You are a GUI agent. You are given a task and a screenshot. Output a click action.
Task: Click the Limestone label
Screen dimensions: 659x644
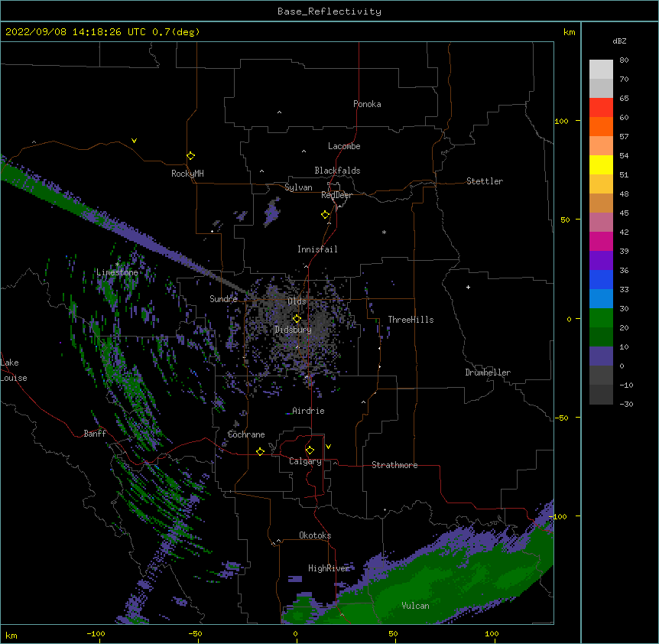[x=117, y=272]
